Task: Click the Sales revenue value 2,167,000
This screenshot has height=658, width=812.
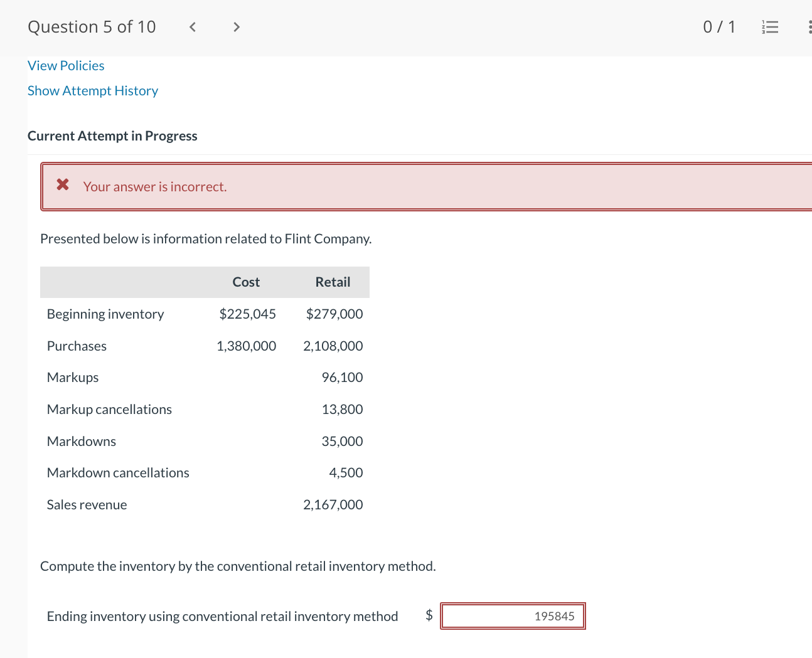Action: point(333,505)
